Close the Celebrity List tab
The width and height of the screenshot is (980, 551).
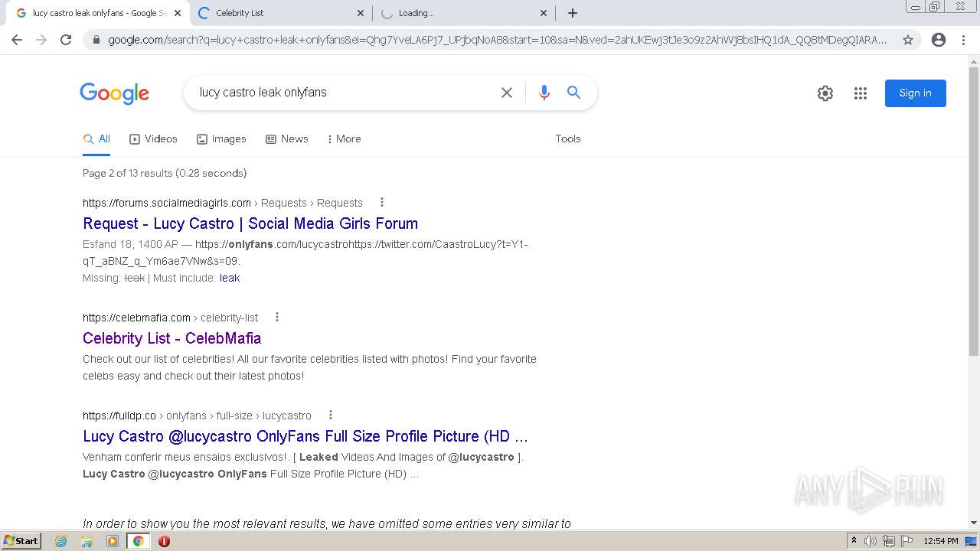(x=361, y=13)
